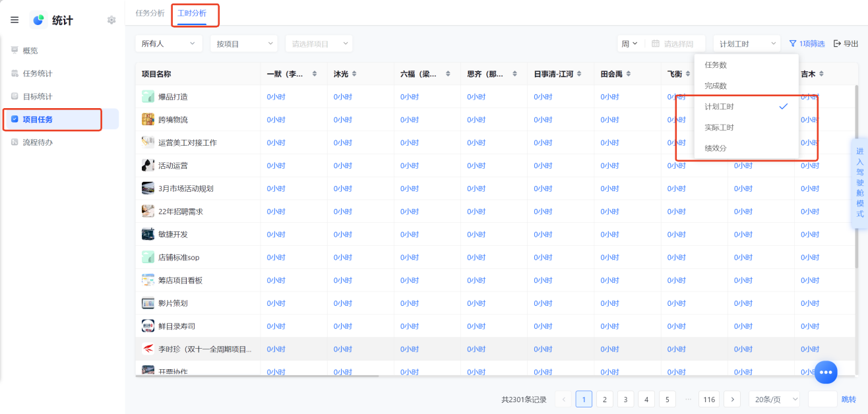Click the 22年招聘需求 project icon

[x=148, y=211]
